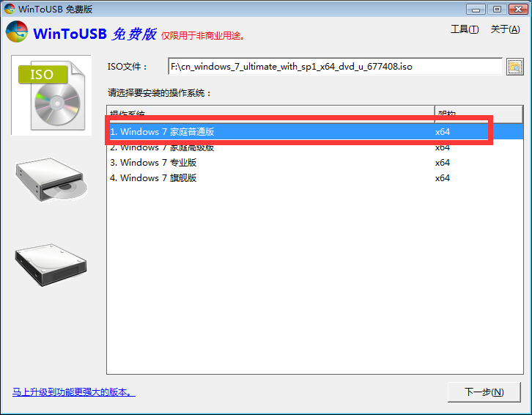
Task: Open the ISO file browse button
Action: [514, 67]
